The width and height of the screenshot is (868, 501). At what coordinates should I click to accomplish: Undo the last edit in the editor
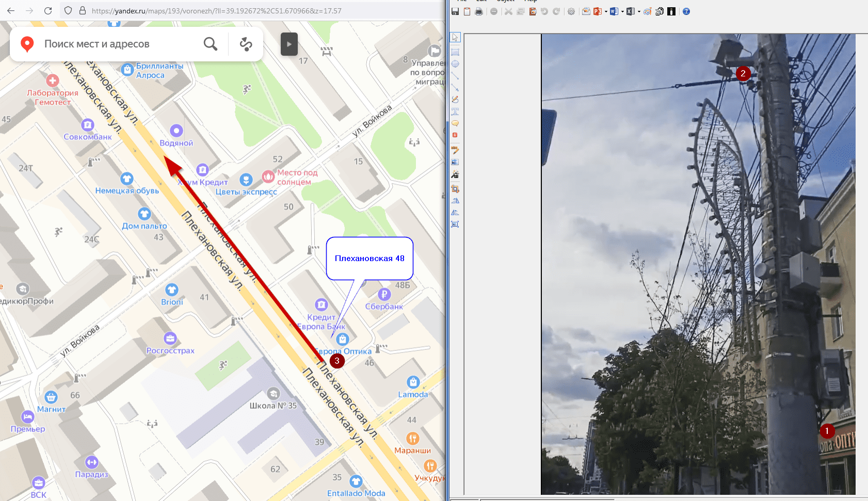coord(544,11)
